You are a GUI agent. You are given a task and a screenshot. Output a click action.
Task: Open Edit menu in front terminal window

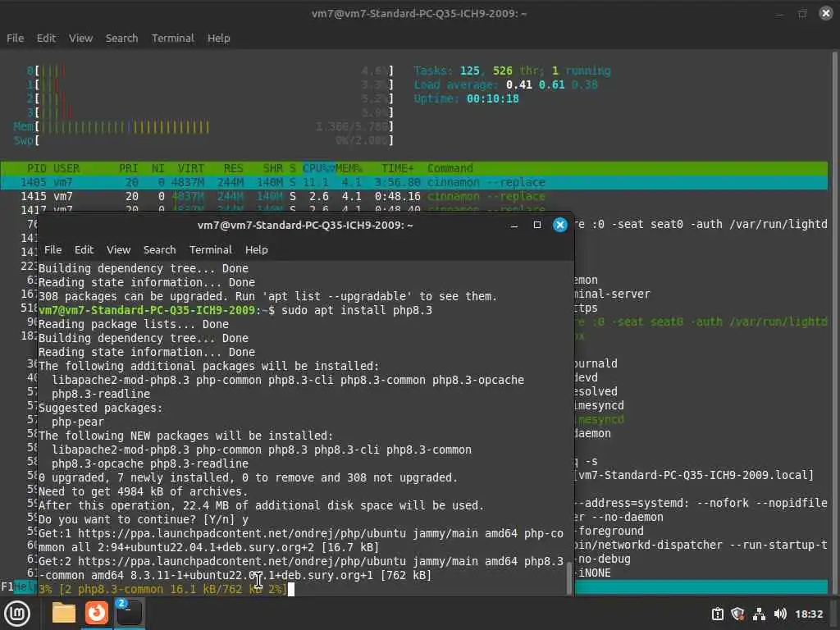[84, 249]
